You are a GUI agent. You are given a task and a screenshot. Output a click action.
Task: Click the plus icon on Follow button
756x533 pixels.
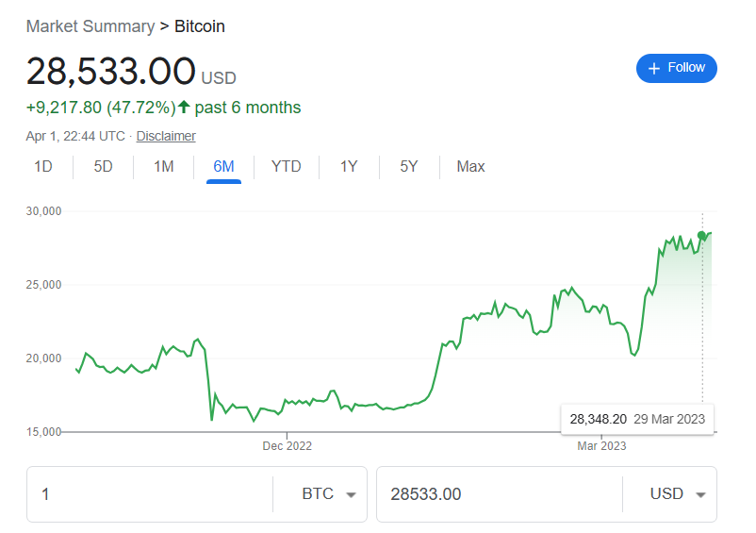[653, 69]
